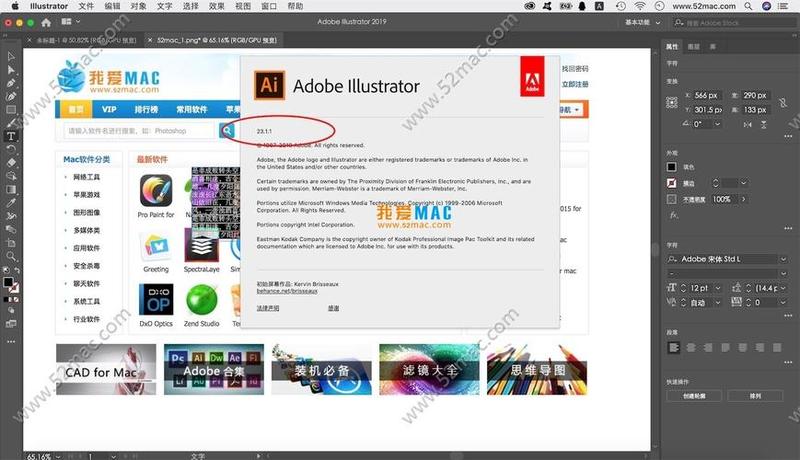
Task: Select the Zoom magnifier tool
Action: point(11,256)
